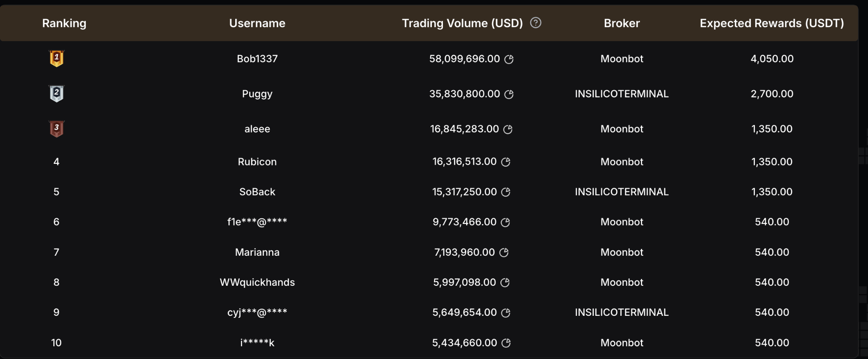Click INSILICOTERMINAL broker in Puggy's row
868x359 pixels.
(x=622, y=94)
